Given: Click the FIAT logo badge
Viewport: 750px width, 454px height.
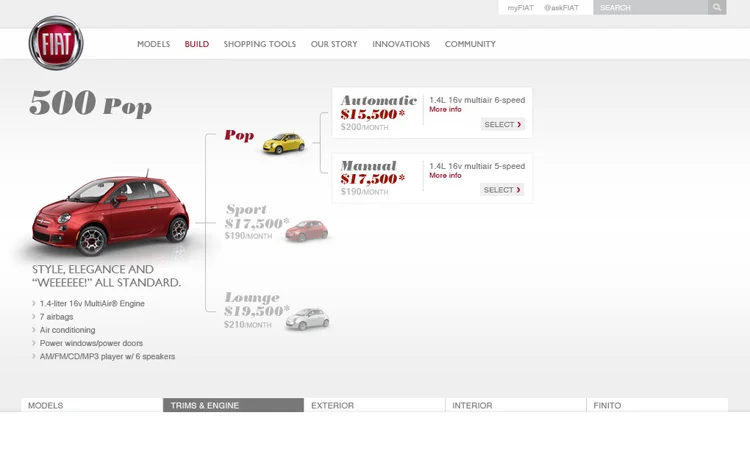Looking at the screenshot, I should point(56,43).
